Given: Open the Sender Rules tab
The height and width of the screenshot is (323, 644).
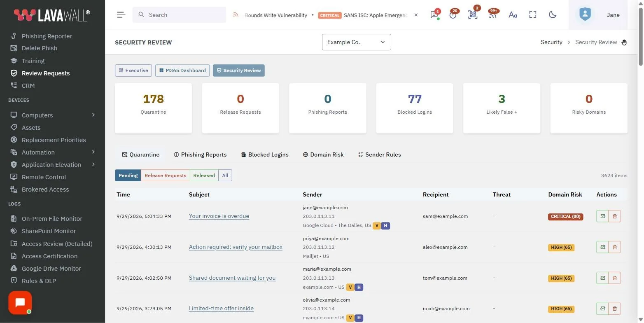Looking at the screenshot, I should tap(380, 154).
